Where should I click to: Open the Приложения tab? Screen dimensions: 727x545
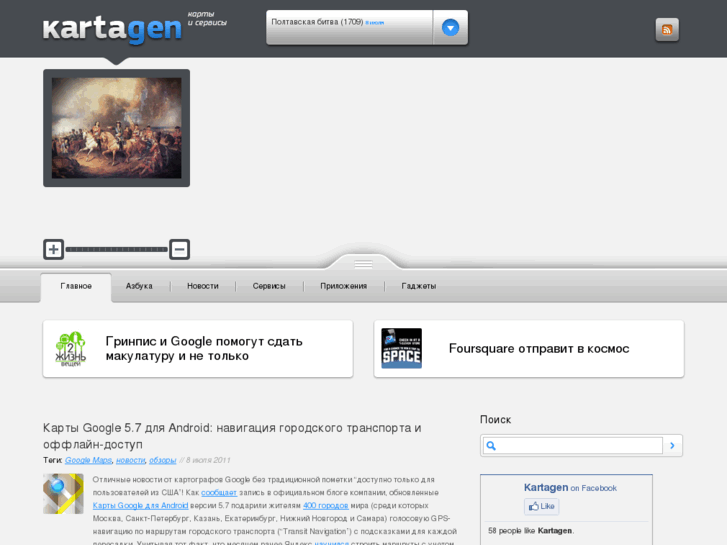(344, 286)
